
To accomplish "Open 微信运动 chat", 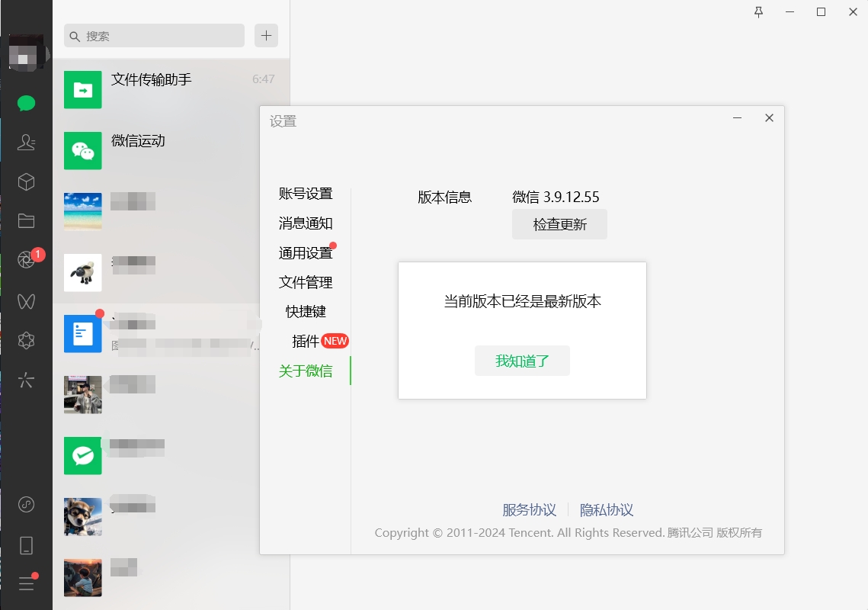I will click(171, 151).
